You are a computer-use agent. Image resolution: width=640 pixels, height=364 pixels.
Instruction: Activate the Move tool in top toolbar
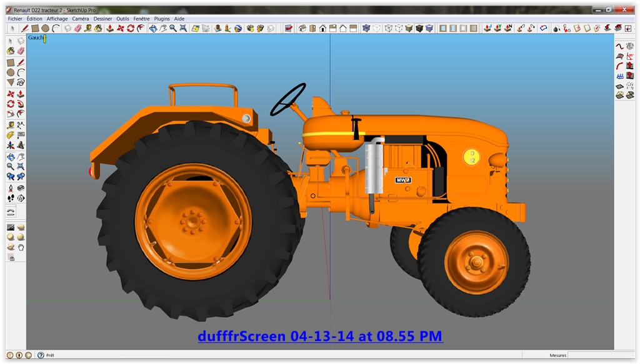121,28
